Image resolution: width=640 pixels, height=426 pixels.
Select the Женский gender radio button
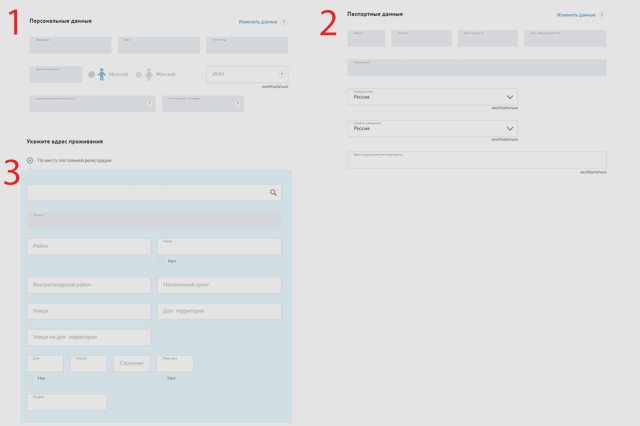point(139,74)
